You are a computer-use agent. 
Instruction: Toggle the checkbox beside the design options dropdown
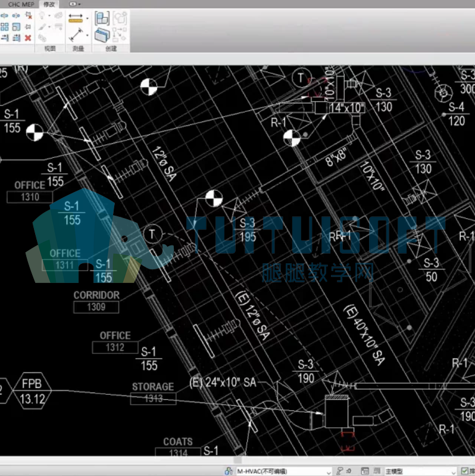point(464,471)
